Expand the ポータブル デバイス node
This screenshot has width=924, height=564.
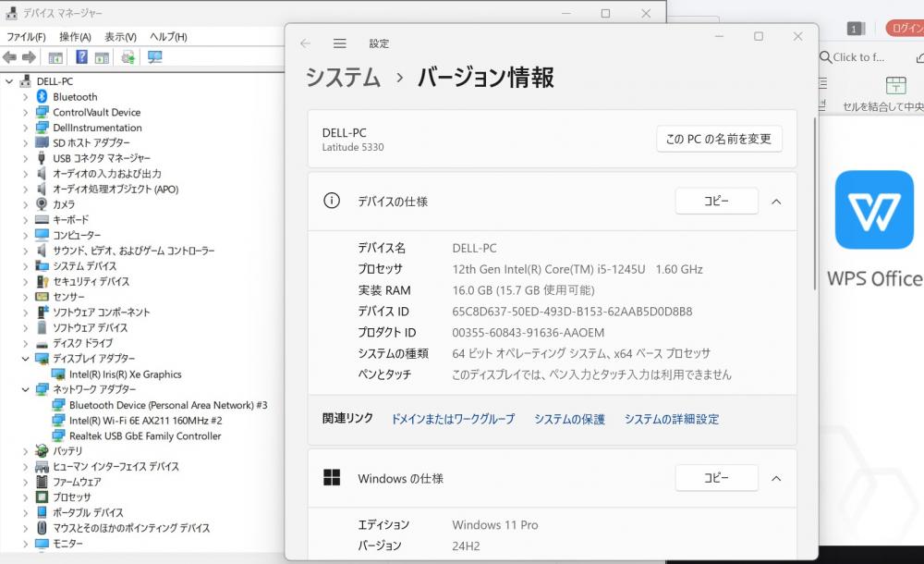pyautogui.click(x=25, y=512)
